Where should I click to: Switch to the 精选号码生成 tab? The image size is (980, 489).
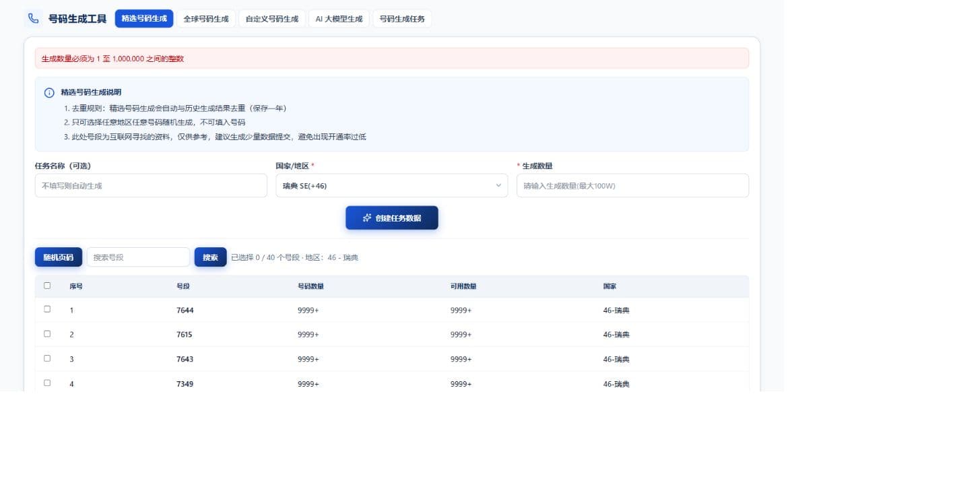click(144, 19)
